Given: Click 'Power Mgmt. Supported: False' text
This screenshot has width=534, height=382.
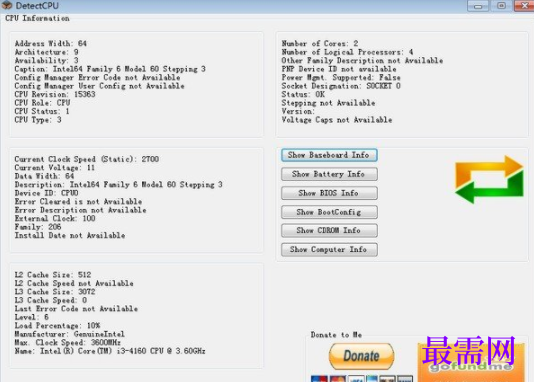Looking at the screenshot, I should (x=341, y=77).
